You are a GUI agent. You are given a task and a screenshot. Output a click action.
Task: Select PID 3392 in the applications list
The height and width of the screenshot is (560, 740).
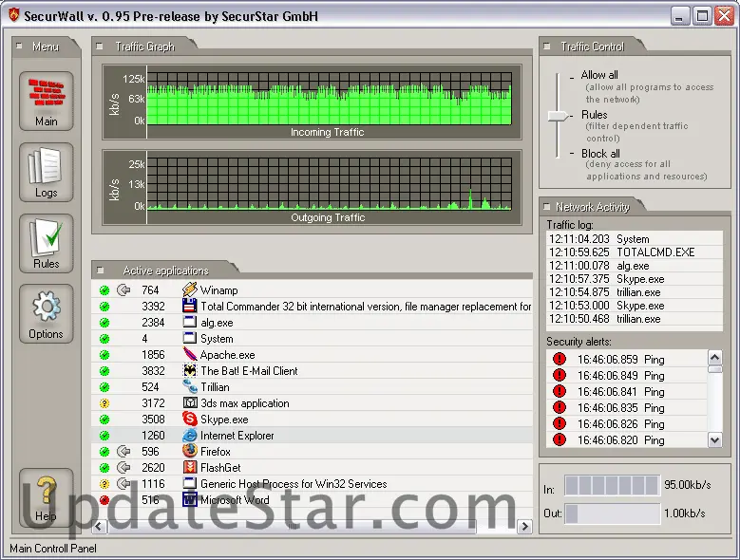tap(153, 307)
